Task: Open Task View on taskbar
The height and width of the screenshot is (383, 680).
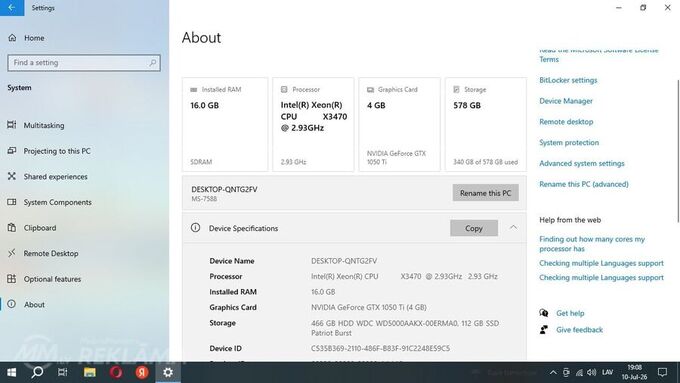Action: tap(63, 372)
